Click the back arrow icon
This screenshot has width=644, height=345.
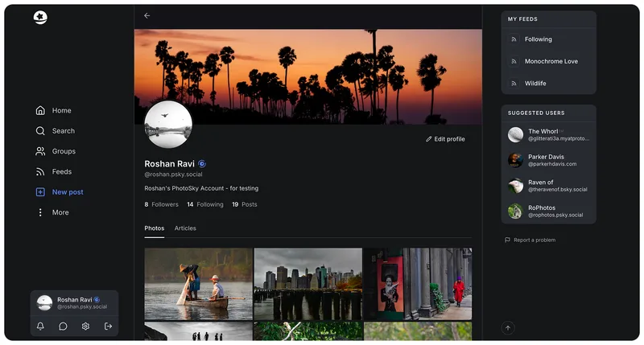coord(147,15)
